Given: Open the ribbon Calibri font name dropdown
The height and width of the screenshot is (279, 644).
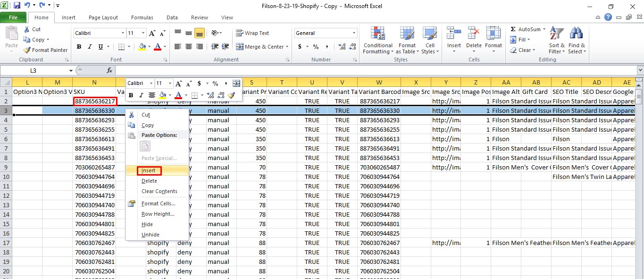Looking at the screenshot, I should click(x=123, y=33).
